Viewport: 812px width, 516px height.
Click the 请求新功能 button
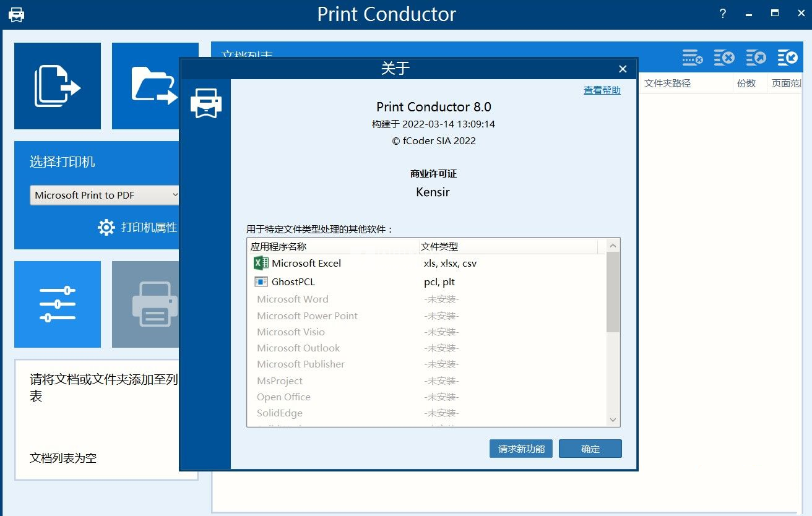521,449
